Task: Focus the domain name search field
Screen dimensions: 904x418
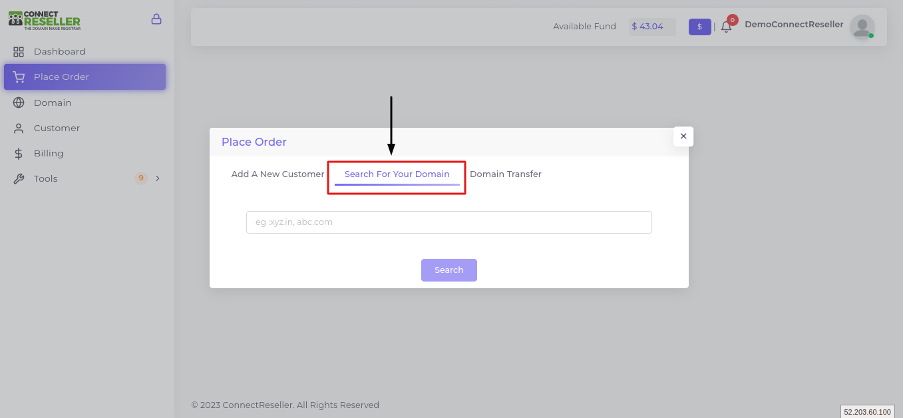Action: coord(449,222)
